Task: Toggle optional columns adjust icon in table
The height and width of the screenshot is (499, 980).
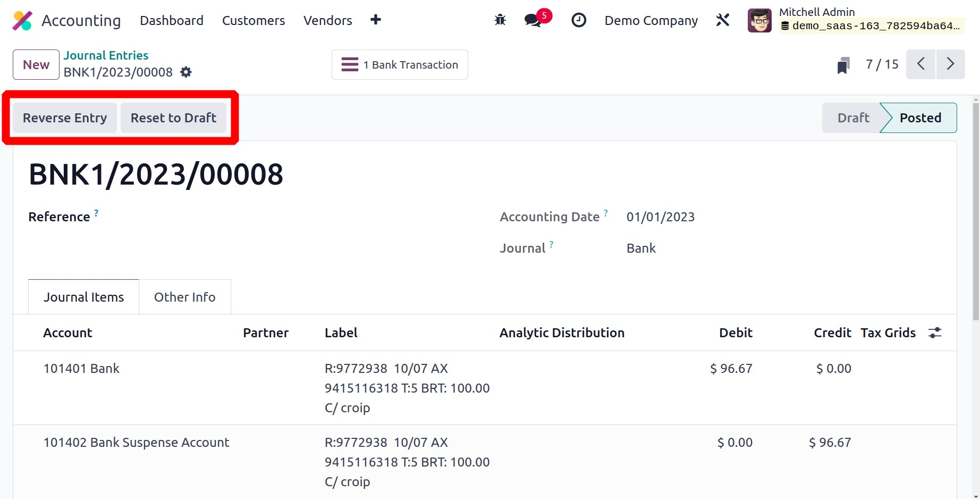Action: (x=935, y=333)
